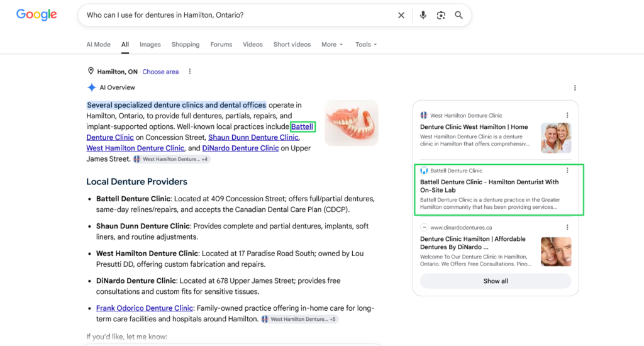The height and width of the screenshot is (346, 644).
Task: Click bullet text Battell Denture Clinic: Located at 409
Action: point(235,204)
